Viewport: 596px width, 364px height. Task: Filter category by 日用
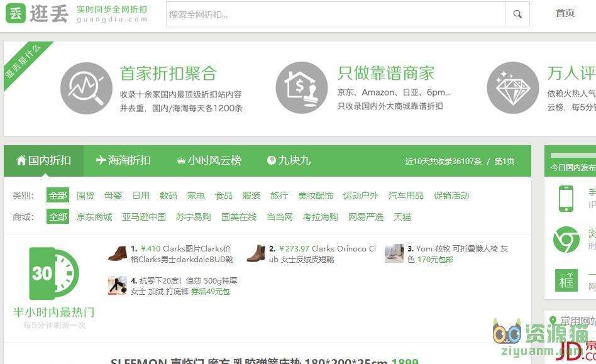(141, 196)
